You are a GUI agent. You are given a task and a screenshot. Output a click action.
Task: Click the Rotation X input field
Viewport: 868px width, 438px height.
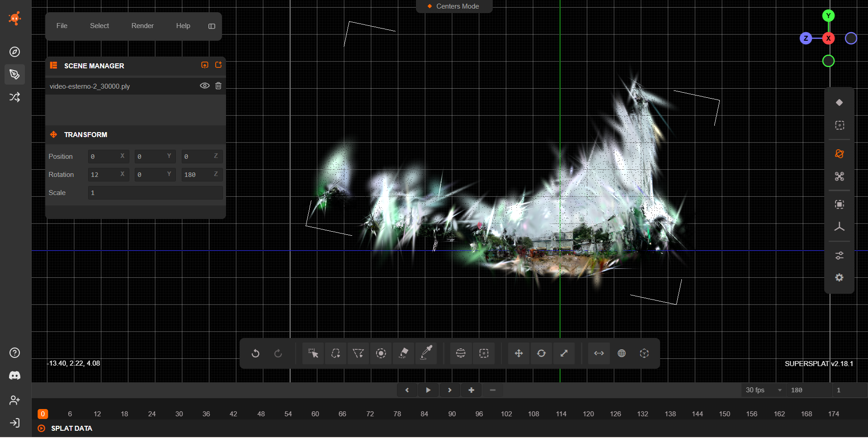(108, 175)
